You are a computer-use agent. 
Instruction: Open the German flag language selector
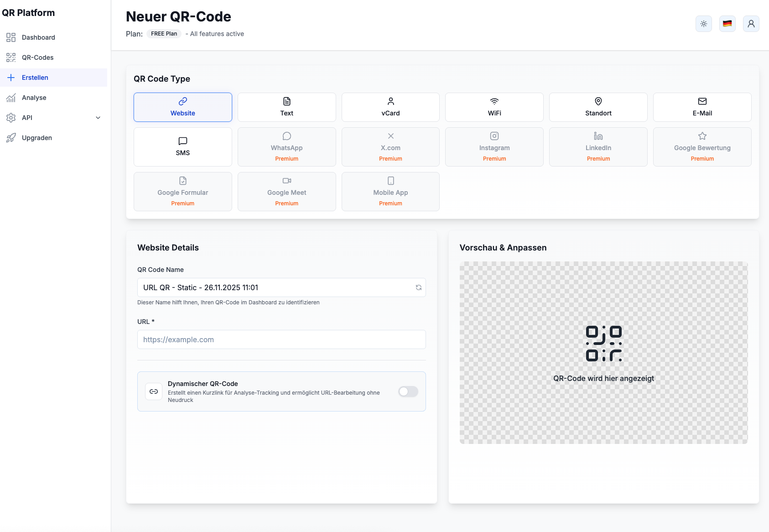(727, 24)
